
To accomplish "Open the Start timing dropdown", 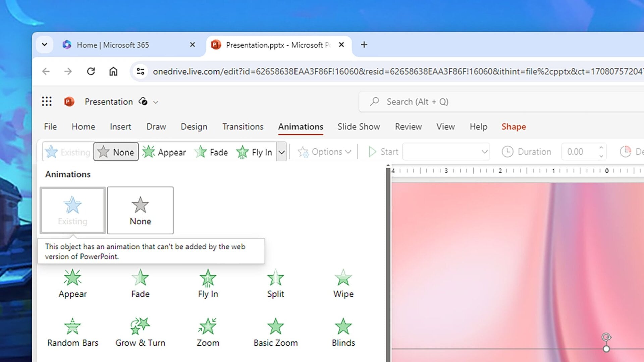I will [x=446, y=152].
